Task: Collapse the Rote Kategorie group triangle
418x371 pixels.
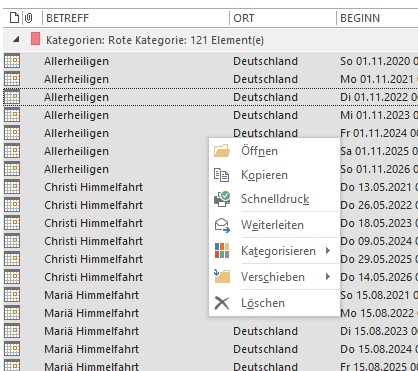Action: (16, 40)
